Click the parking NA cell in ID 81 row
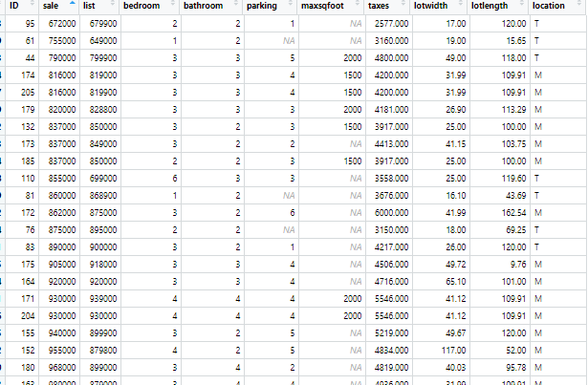Screen dimensions: 588x385 [x=289, y=196]
